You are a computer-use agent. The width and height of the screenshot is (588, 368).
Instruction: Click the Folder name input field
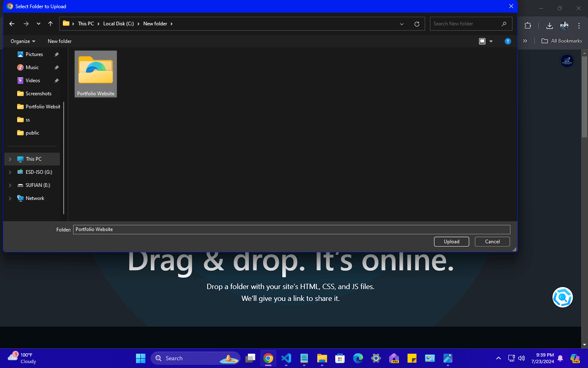pyautogui.click(x=292, y=229)
